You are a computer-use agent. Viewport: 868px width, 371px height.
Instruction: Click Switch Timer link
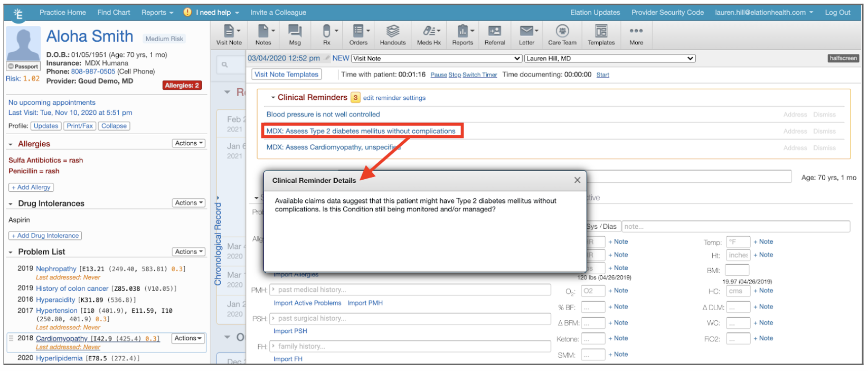tap(480, 75)
